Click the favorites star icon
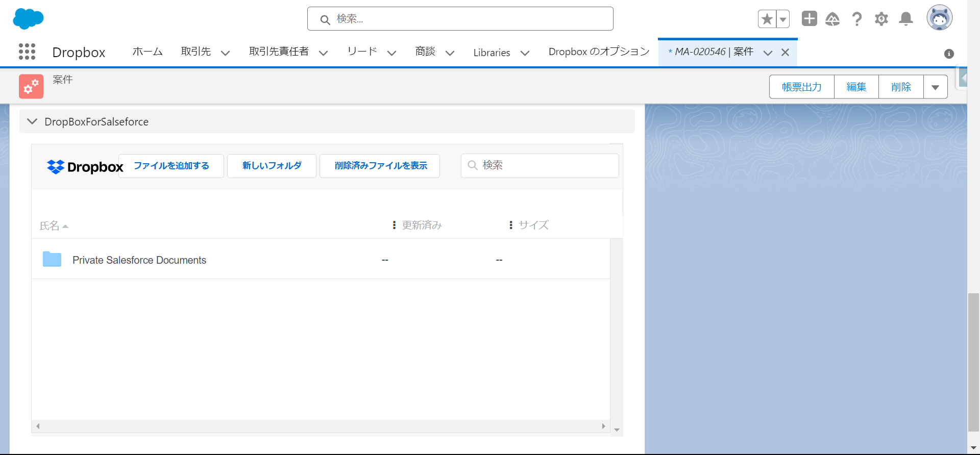Image resolution: width=980 pixels, height=455 pixels. click(767, 19)
